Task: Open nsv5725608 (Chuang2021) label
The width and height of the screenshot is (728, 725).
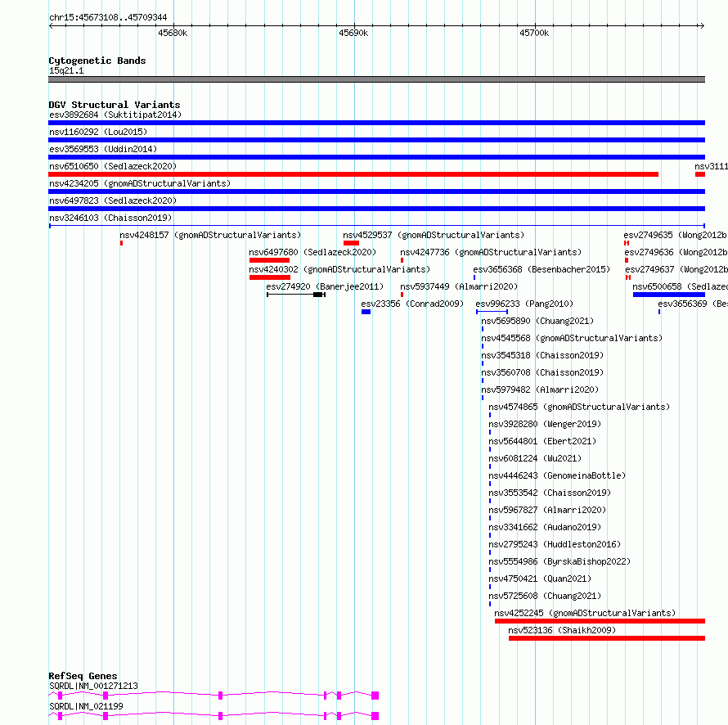Action: point(545,596)
